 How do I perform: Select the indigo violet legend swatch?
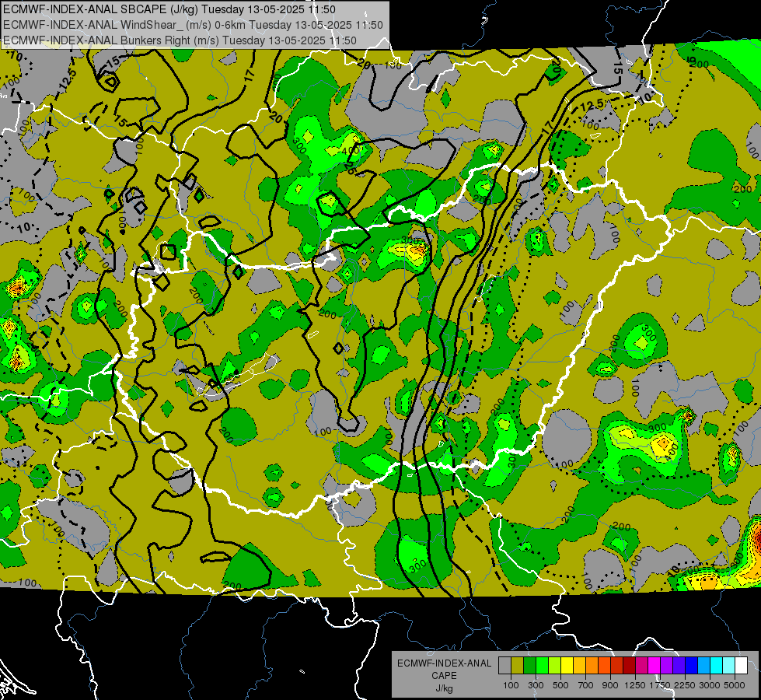tap(679, 666)
